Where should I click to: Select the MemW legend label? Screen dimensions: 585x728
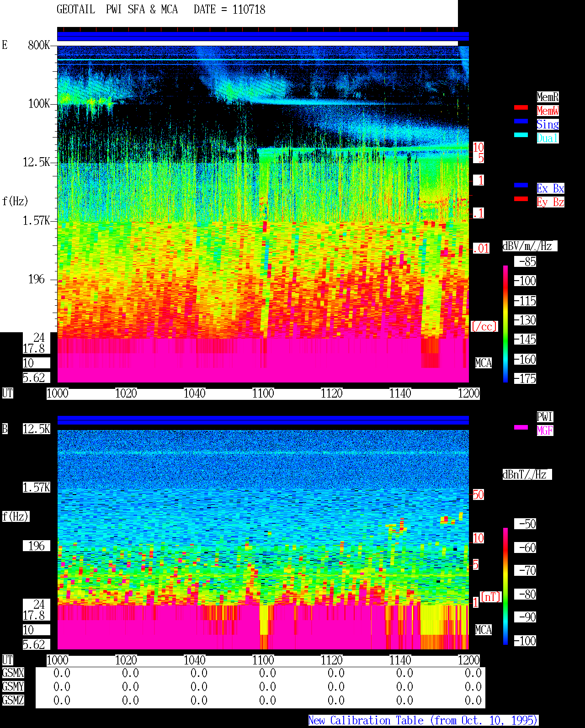[x=548, y=111]
